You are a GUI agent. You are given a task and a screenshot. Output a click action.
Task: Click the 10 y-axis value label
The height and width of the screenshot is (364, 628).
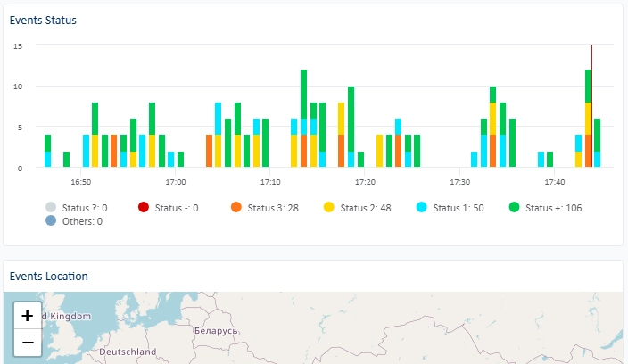[18, 87]
